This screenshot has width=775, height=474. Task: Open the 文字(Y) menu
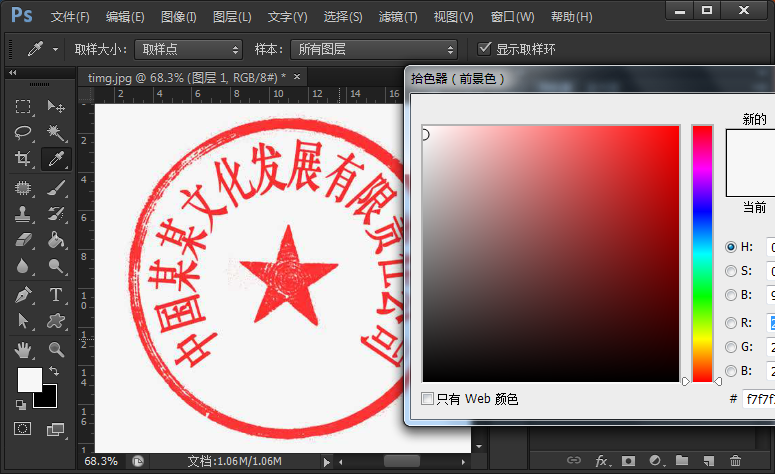(x=287, y=17)
